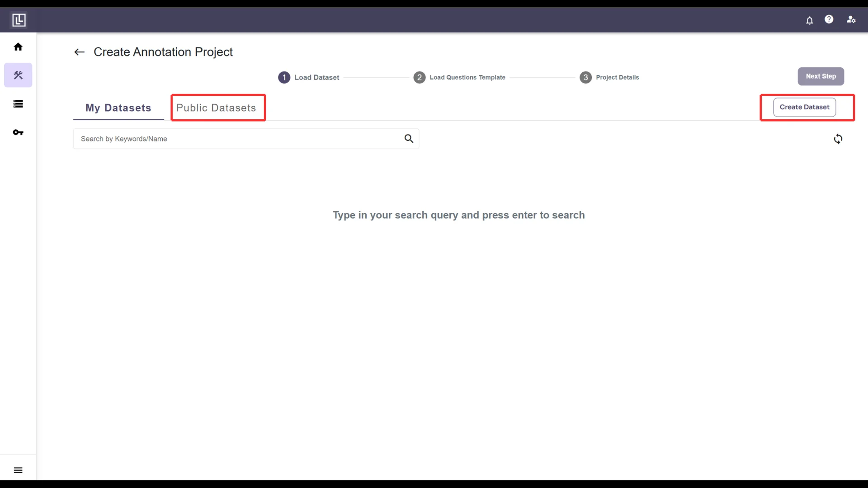The image size is (868, 488).
Task: Refresh the dataset list with the sync icon
Action: [x=838, y=139]
